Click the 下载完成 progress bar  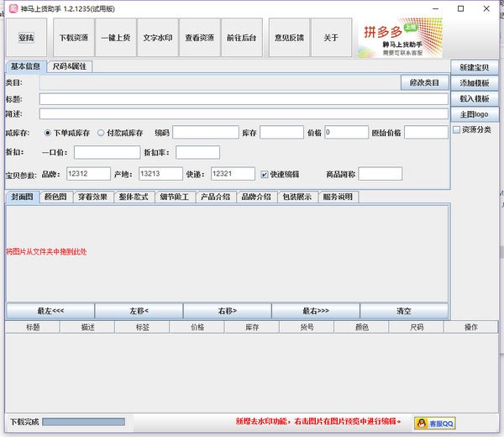(83, 422)
